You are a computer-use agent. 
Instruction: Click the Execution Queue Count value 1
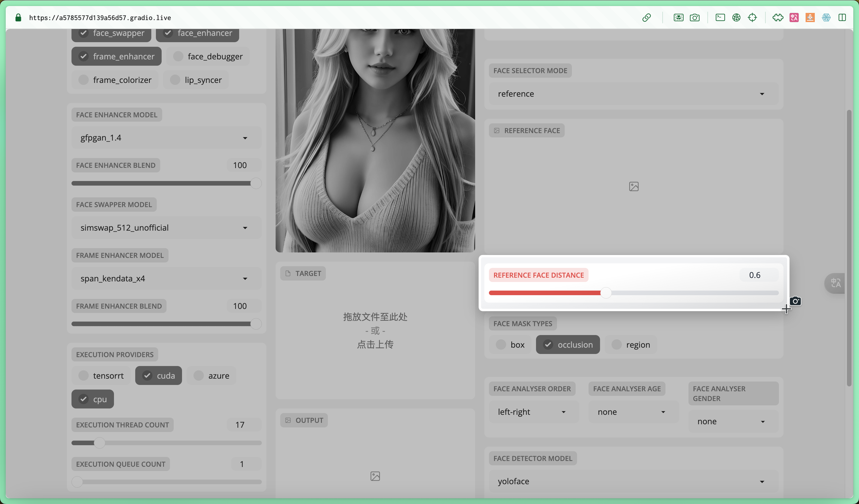[246, 464]
